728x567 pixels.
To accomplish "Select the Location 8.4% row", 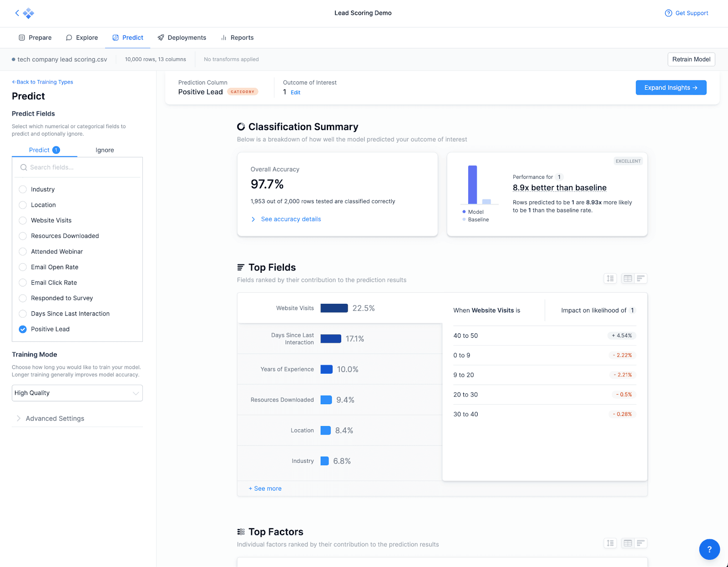I will point(340,430).
